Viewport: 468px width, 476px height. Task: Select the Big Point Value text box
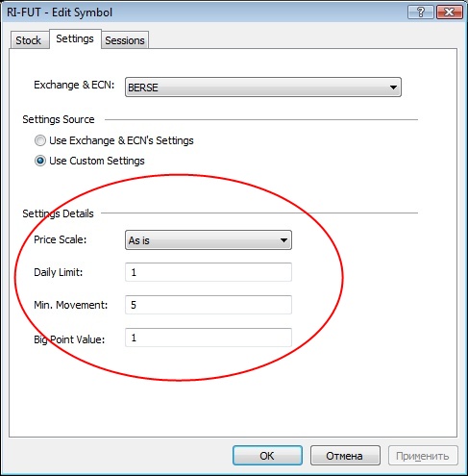pyautogui.click(x=209, y=338)
